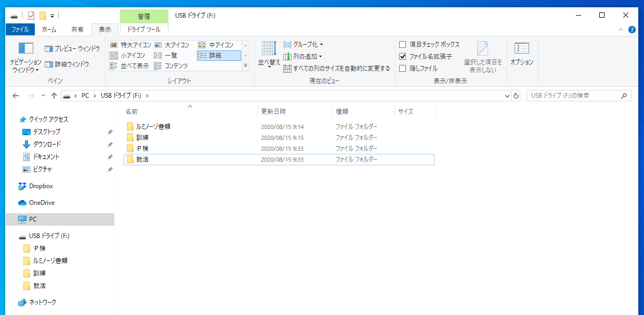Open the address bar history dropdown
The width and height of the screenshot is (644, 315).
(x=508, y=96)
